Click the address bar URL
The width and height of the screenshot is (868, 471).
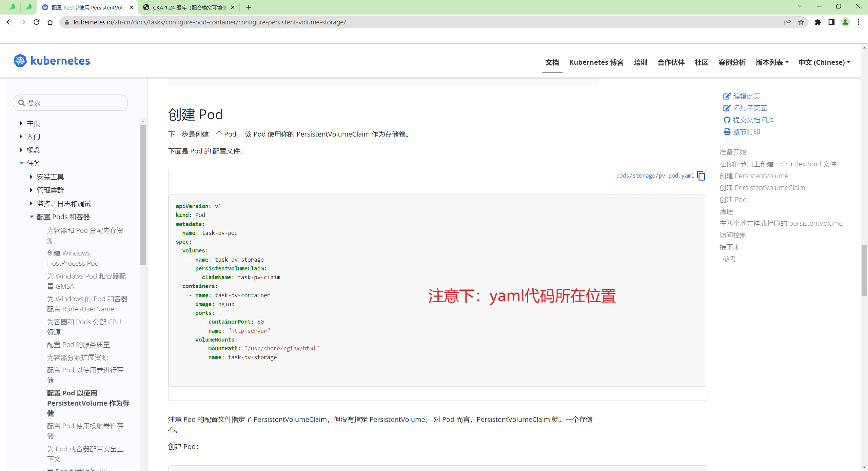210,22
